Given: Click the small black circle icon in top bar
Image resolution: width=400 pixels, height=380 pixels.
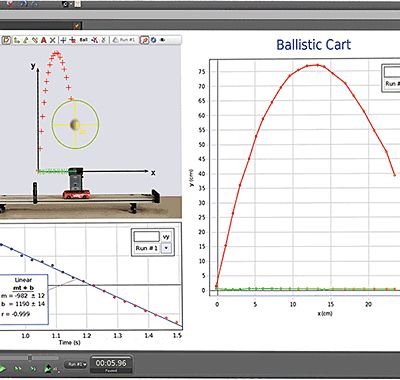Looking at the screenshot, I should pyautogui.click(x=66, y=4).
